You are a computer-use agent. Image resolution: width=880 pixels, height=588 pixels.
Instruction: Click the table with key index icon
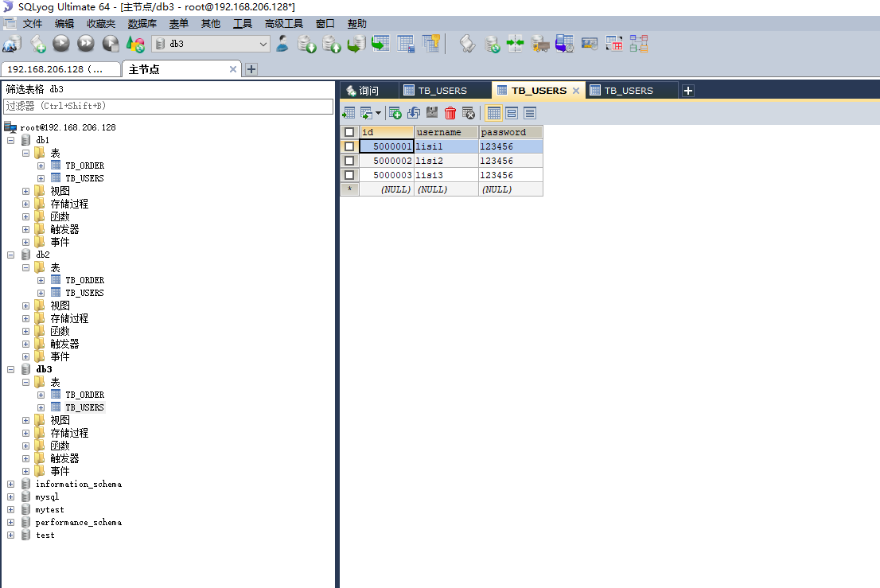(x=430, y=44)
